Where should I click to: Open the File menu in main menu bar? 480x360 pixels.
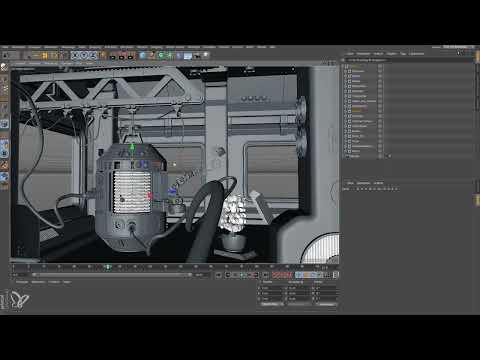click(x=5, y=47)
